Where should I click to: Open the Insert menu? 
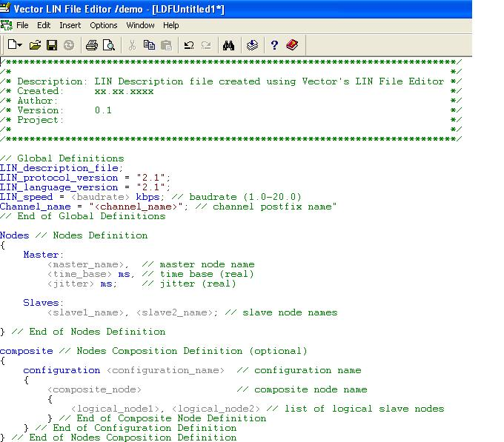(x=70, y=25)
